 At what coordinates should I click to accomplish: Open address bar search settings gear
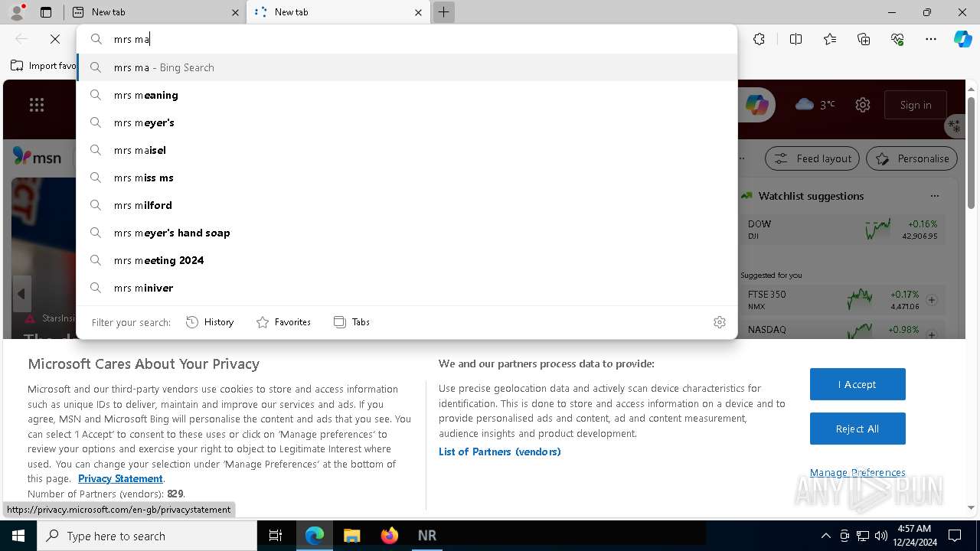click(719, 322)
